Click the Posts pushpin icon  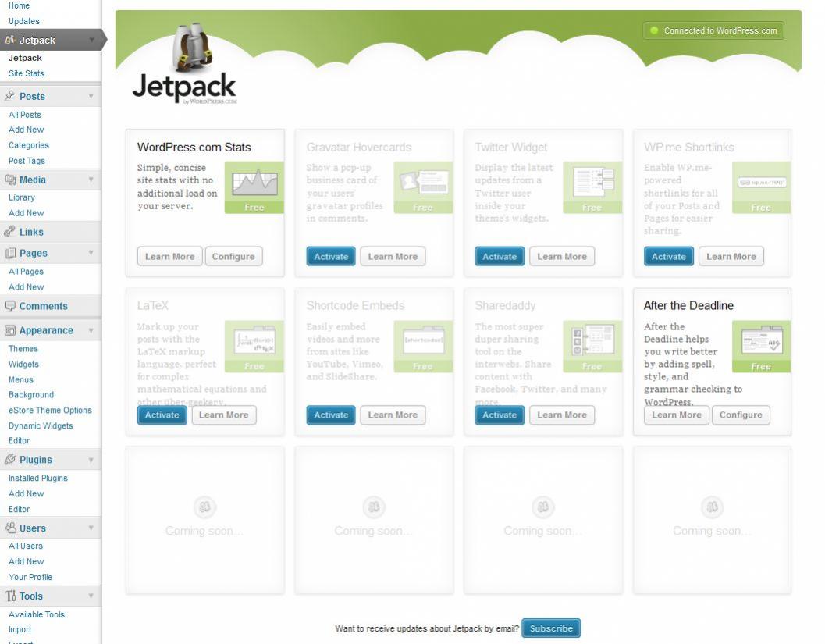9,96
